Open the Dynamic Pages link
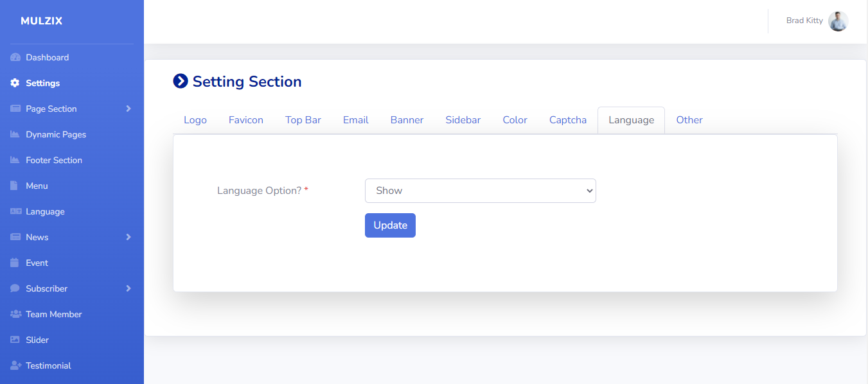This screenshot has width=868, height=384. click(56, 134)
